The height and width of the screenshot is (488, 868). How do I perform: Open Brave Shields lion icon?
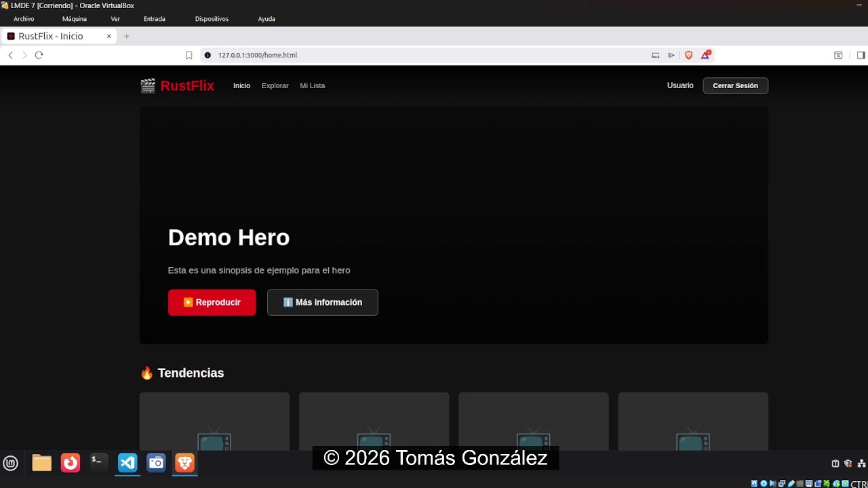[x=689, y=55]
